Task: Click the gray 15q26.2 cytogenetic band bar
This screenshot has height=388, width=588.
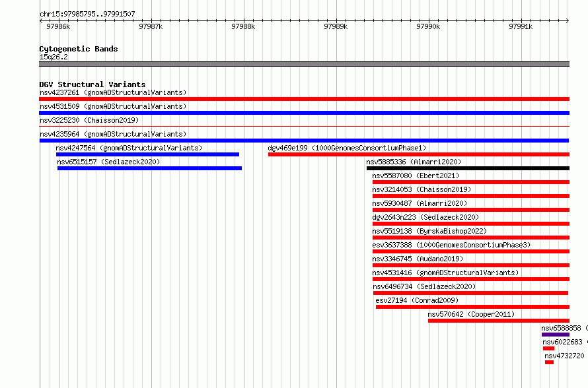Action: pos(304,64)
